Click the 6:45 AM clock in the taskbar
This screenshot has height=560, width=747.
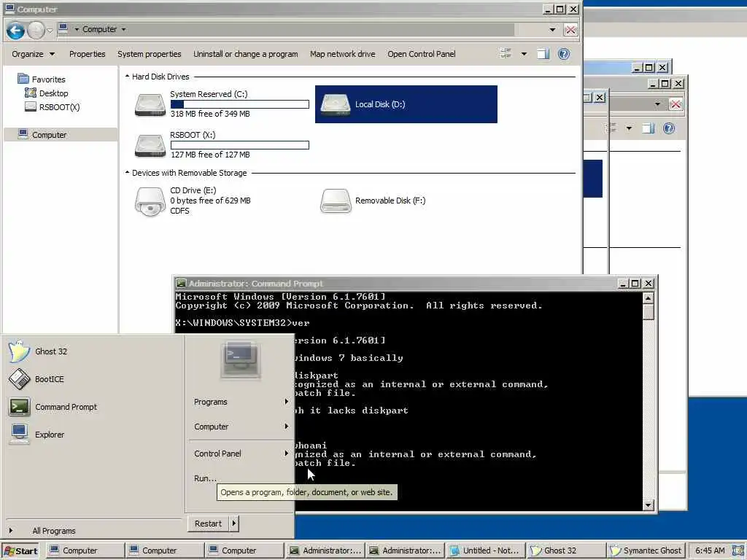coord(710,551)
